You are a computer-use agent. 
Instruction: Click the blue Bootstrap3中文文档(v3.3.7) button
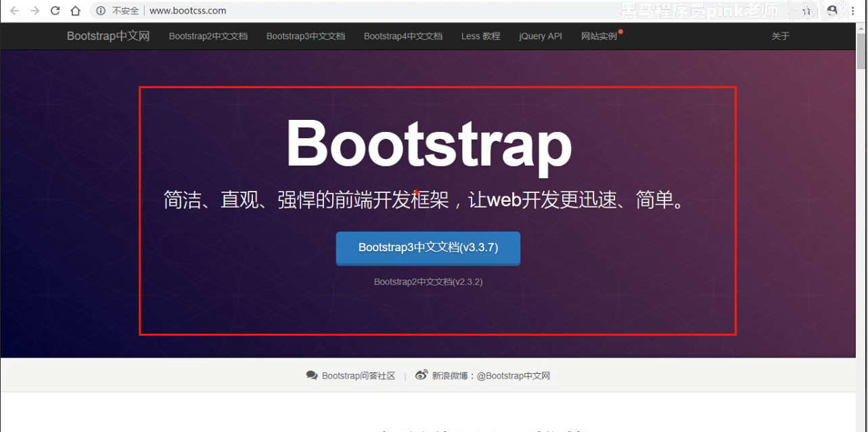click(x=428, y=248)
